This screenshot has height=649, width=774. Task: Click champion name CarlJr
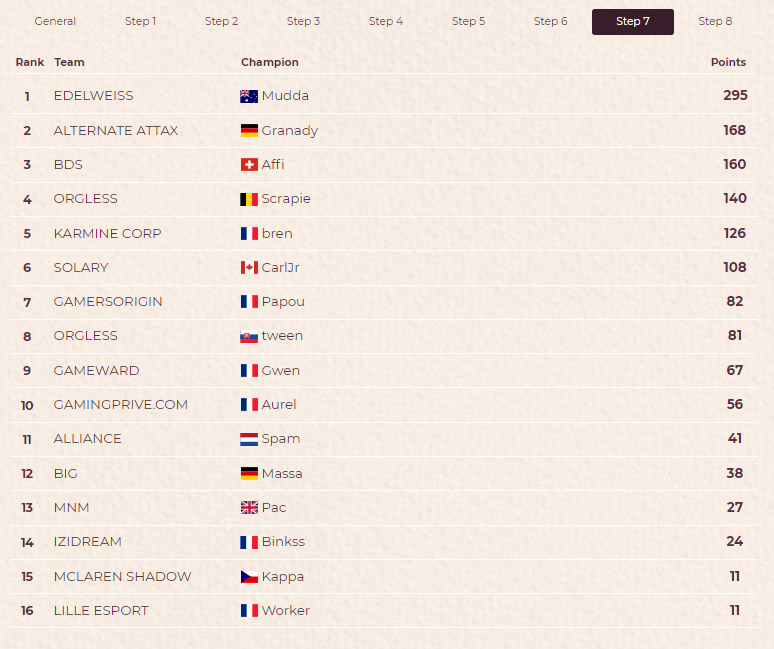[280, 267]
